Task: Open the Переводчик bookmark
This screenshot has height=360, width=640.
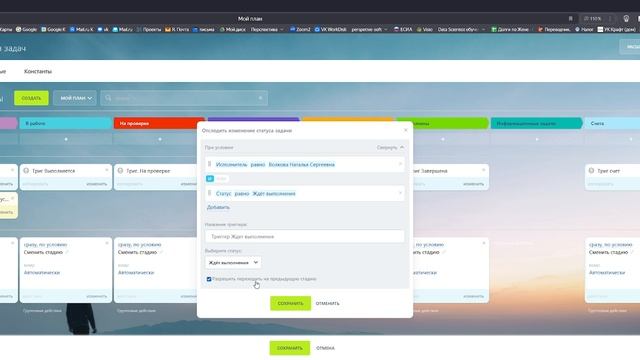Action: 554,29
